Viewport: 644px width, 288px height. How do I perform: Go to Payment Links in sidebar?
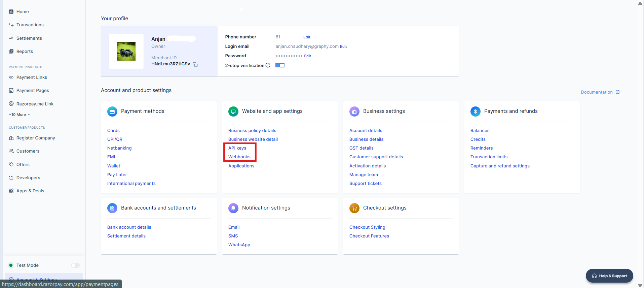(32, 77)
